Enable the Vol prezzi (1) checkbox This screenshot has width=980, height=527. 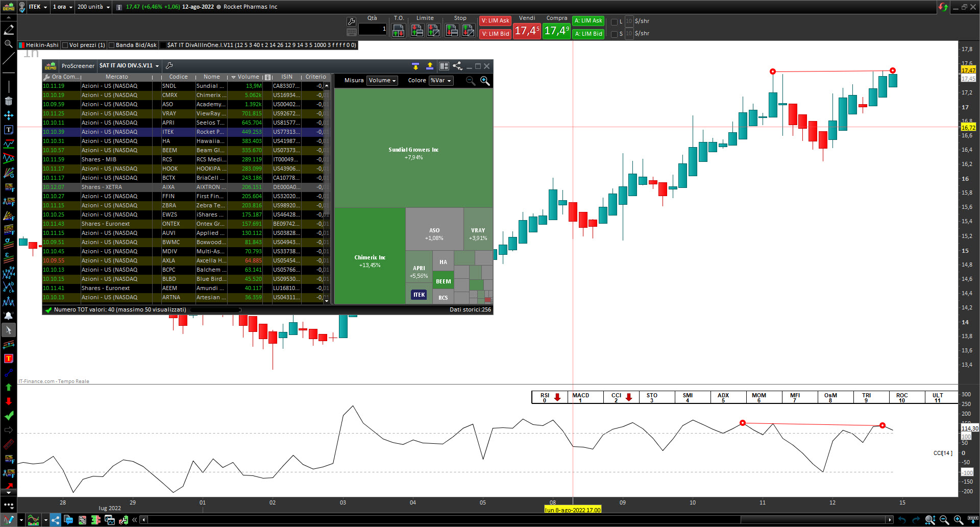tap(65, 45)
